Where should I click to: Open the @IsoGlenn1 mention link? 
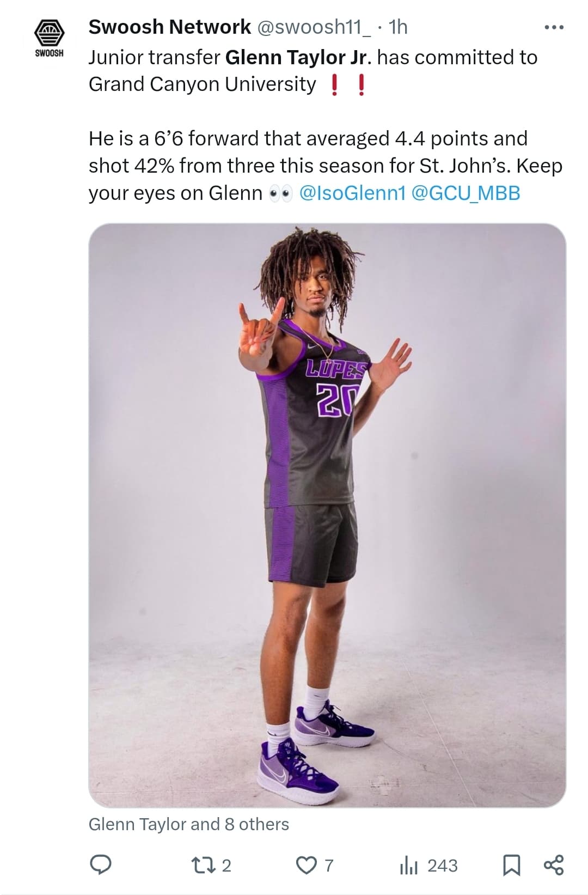[x=353, y=193]
